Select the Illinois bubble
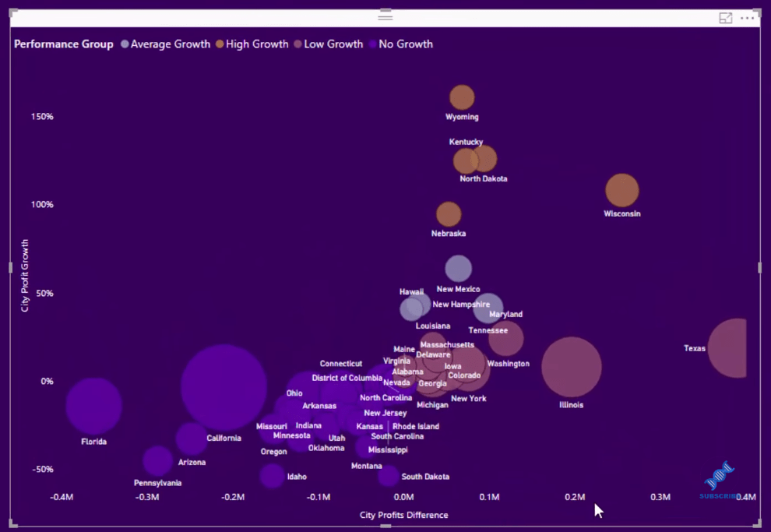The width and height of the screenshot is (771, 532). (572, 367)
